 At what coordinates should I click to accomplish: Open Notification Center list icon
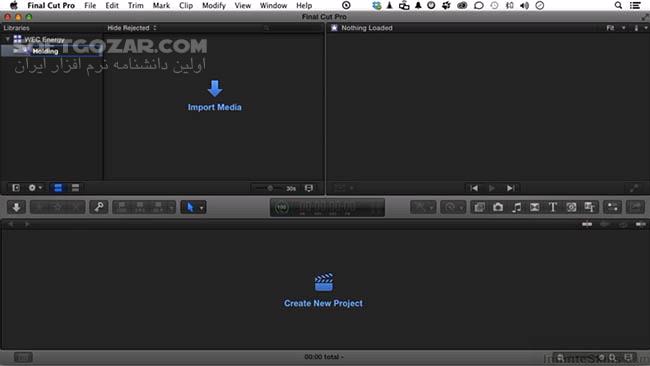pos(635,5)
